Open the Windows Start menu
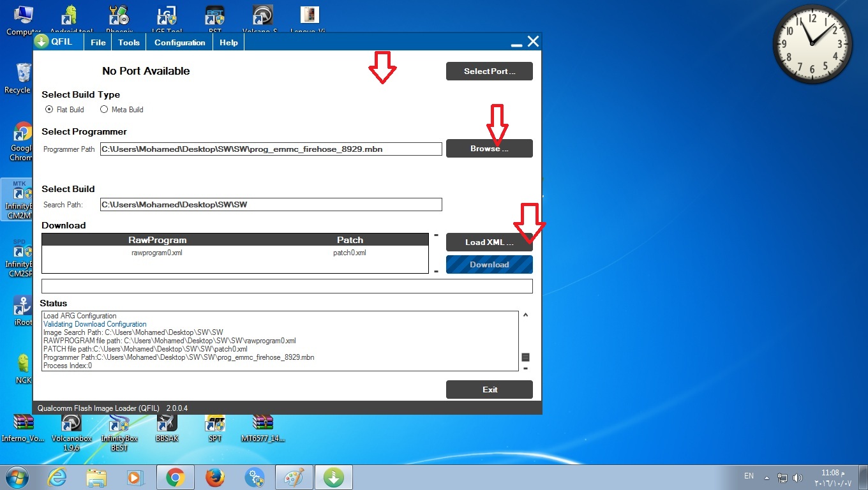Viewport: 868px width, 490px height. click(17, 477)
